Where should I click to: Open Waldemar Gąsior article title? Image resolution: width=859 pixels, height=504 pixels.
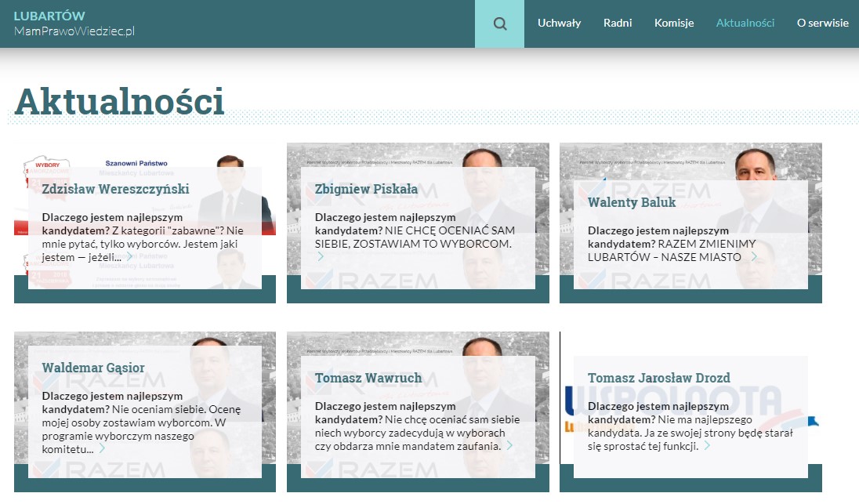click(93, 368)
